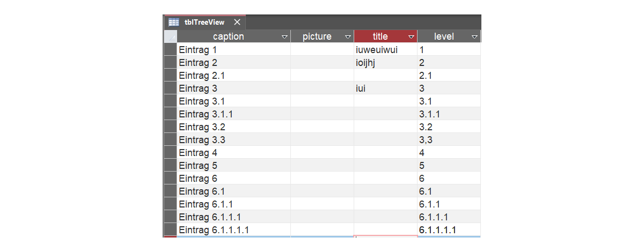Click the level cell showing 6.1.1.1.1
644x252 pixels.
coord(448,230)
